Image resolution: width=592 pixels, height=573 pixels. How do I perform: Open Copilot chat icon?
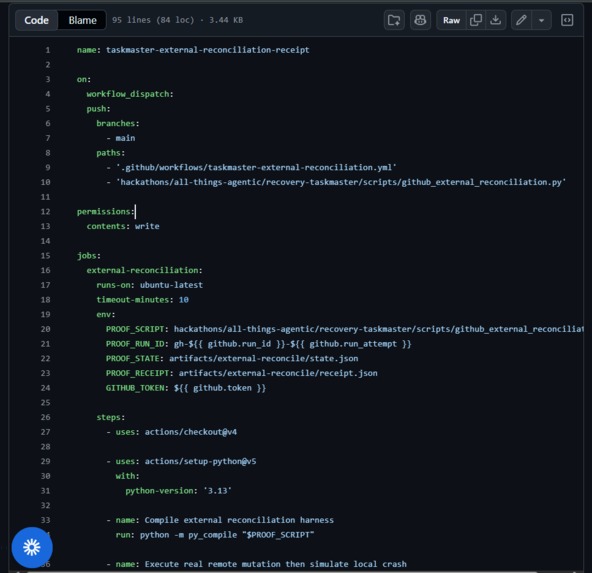coord(420,20)
